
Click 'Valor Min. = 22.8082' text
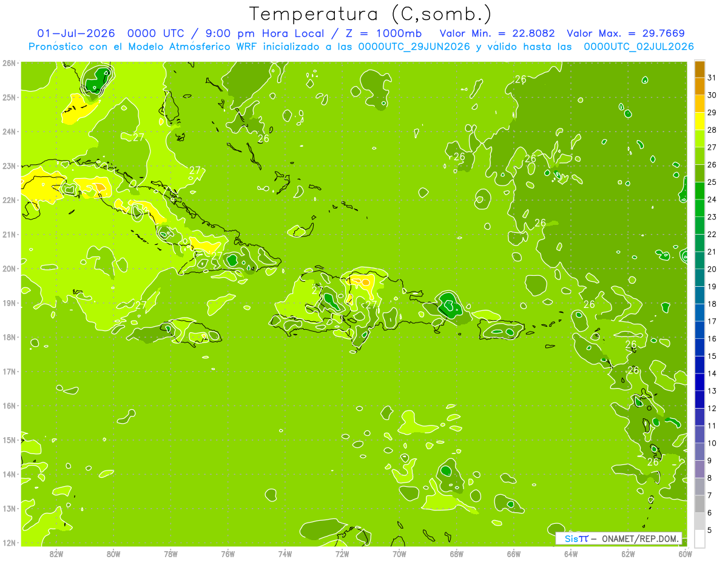pyautogui.click(x=498, y=33)
